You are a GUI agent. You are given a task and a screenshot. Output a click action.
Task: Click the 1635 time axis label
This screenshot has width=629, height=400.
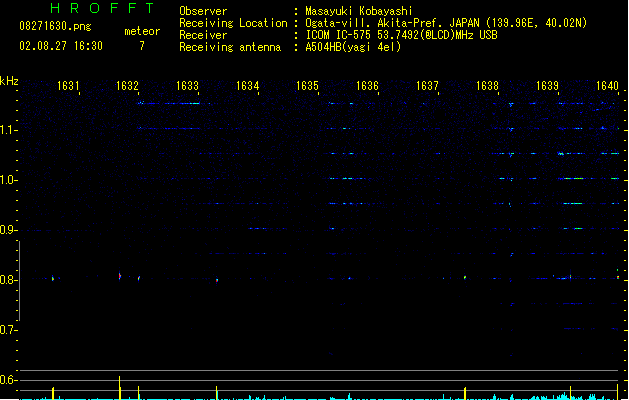tap(307, 86)
